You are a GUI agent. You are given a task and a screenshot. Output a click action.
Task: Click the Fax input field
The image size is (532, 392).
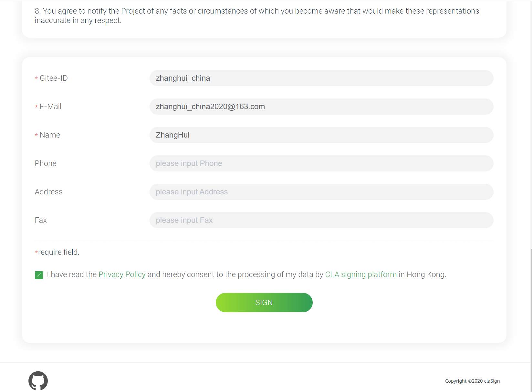[321, 220]
